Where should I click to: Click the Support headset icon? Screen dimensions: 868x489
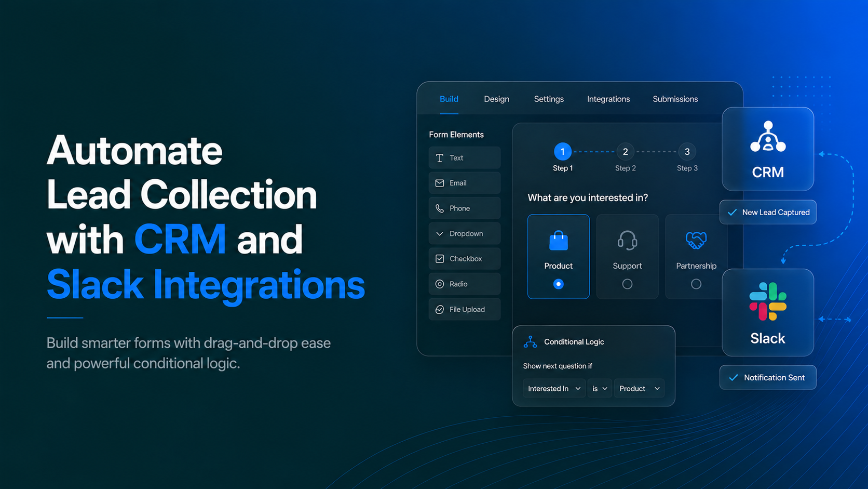[x=627, y=240]
